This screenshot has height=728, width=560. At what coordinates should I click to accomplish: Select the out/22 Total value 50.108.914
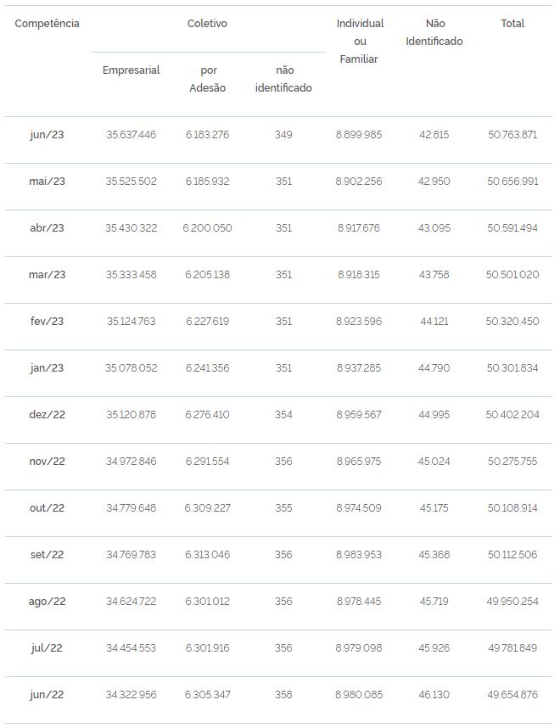[512, 508]
